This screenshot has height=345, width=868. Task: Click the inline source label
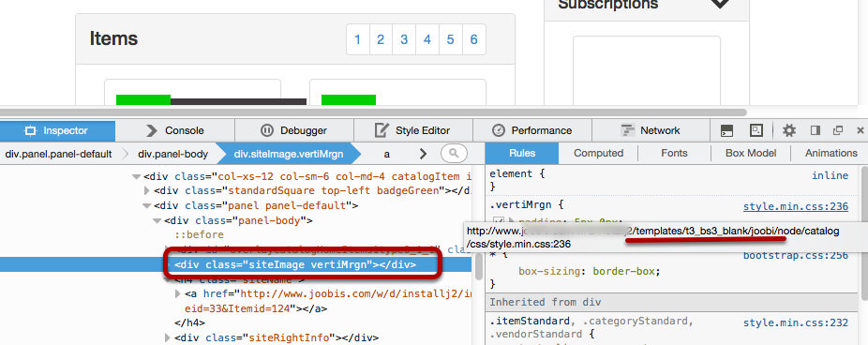(x=830, y=175)
